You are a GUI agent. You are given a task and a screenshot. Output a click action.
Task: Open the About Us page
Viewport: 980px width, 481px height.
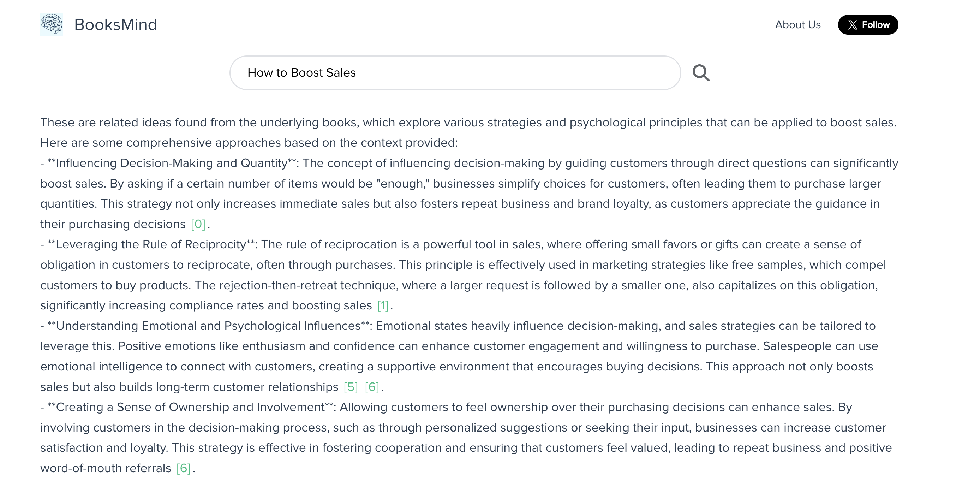(798, 25)
